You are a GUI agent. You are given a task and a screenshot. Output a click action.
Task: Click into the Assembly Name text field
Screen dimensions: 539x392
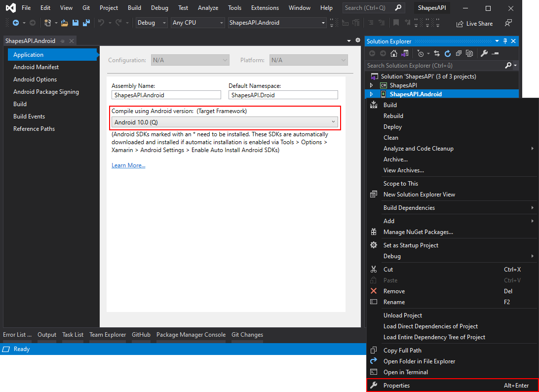(x=166, y=95)
